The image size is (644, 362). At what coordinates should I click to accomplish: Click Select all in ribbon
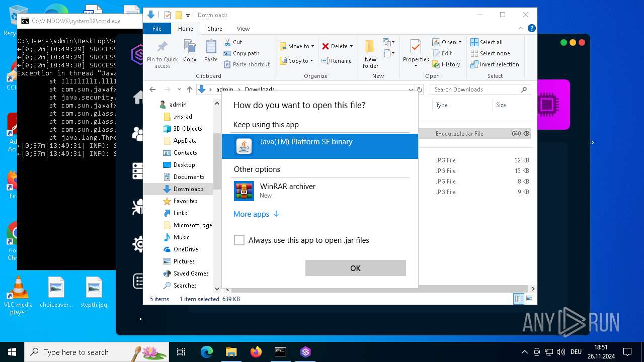[x=487, y=42]
